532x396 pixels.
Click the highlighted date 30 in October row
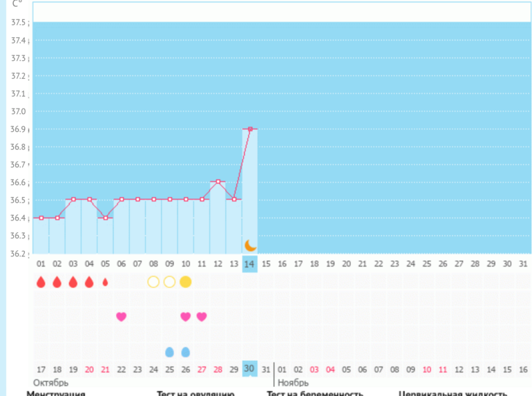pos(250,369)
